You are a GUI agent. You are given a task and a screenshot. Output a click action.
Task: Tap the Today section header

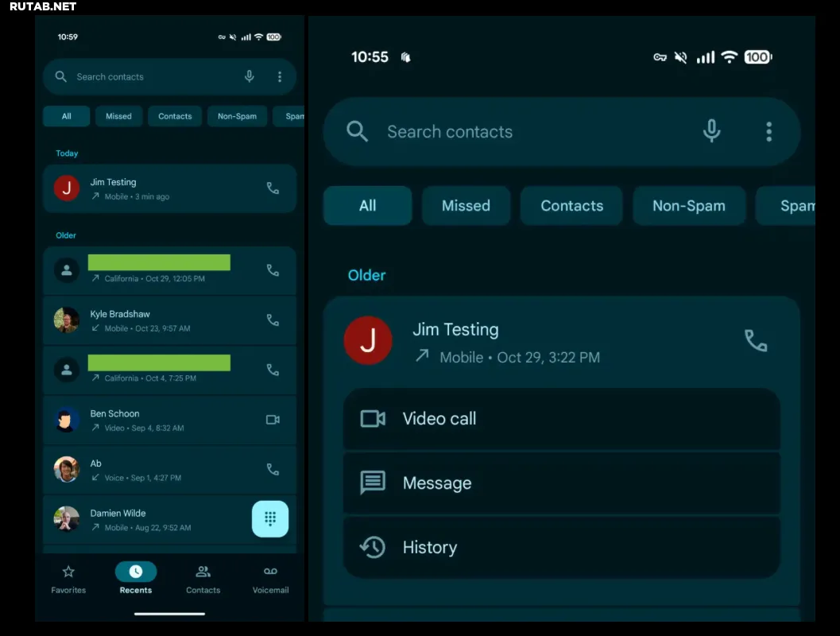pyautogui.click(x=67, y=153)
